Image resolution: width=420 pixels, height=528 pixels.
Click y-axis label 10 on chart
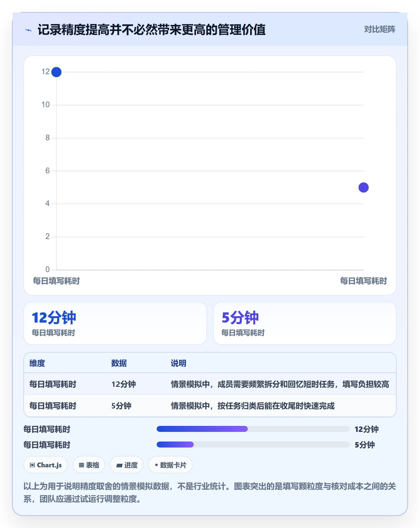tap(46, 105)
